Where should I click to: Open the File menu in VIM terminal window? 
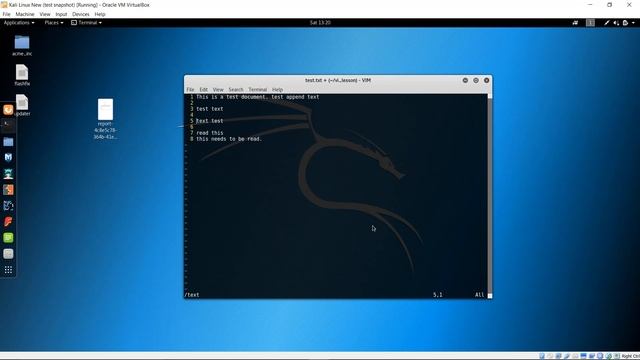(190, 89)
